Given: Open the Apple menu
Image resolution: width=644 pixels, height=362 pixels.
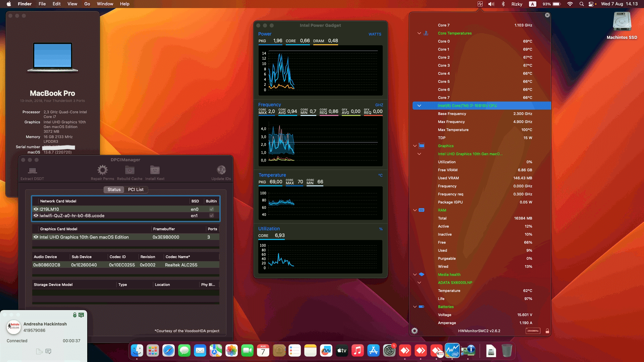Looking at the screenshot, I should (9, 4).
